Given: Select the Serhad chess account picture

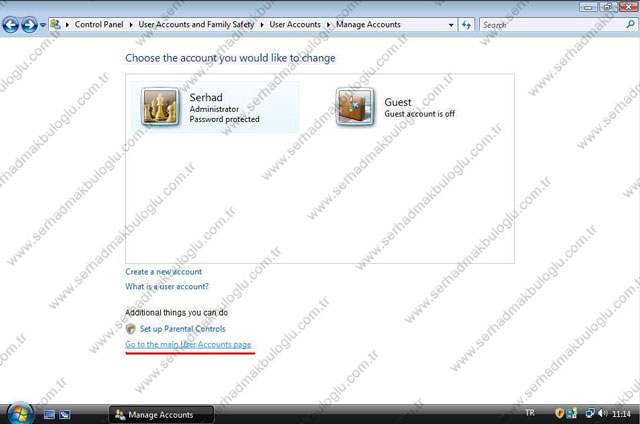Looking at the screenshot, I should [x=160, y=107].
